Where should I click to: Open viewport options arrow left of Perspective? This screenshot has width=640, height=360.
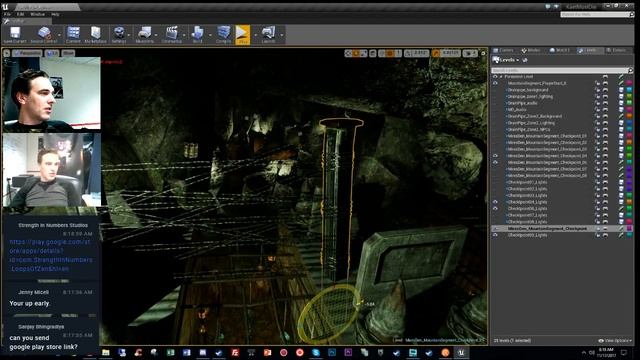(x=7, y=53)
